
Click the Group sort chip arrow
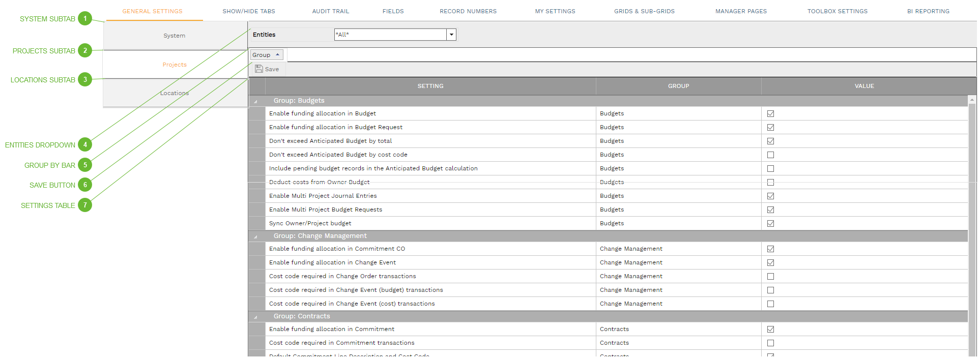click(x=277, y=54)
